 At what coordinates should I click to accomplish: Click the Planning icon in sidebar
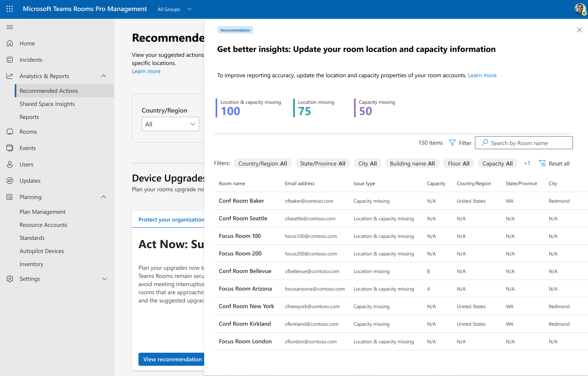[10, 197]
